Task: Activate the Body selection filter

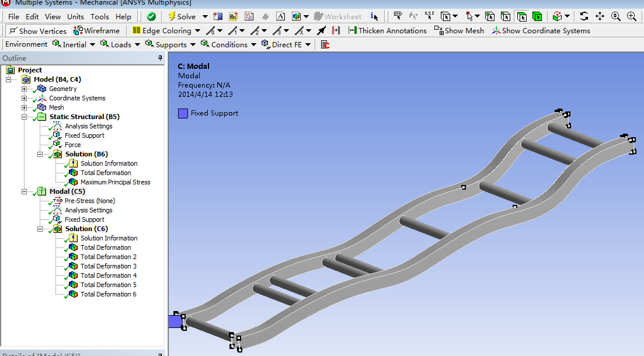Action: (537, 16)
